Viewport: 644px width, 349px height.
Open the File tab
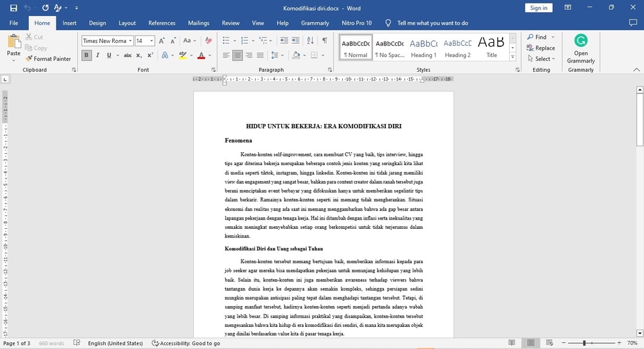pyautogui.click(x=13, y=23)
